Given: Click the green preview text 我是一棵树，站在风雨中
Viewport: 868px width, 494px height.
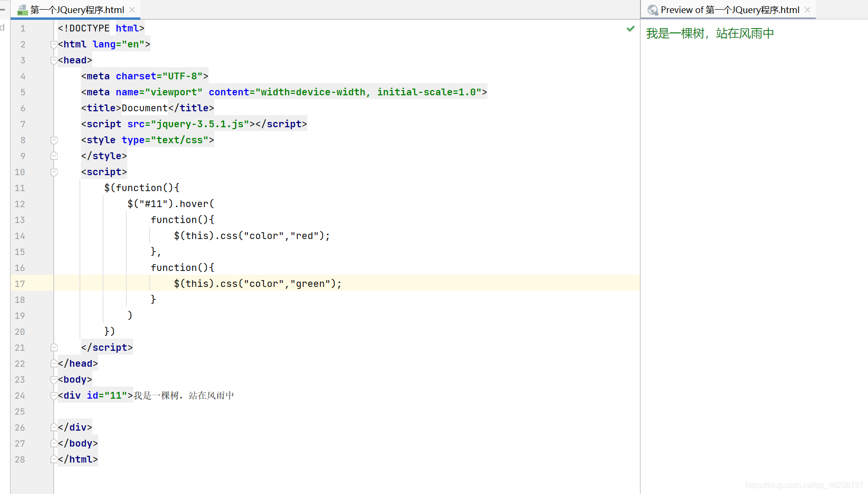Looking at the screenshot, I should (710, 33).
